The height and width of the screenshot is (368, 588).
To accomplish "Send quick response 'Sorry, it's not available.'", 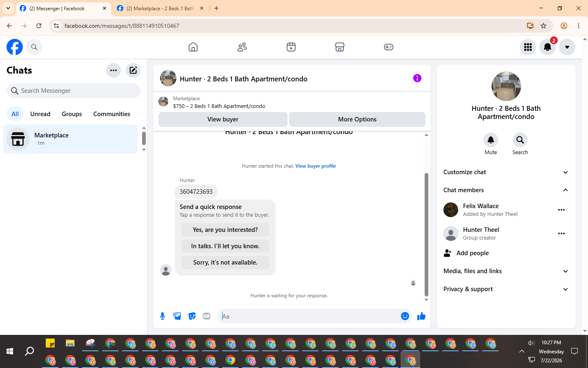I will click(225, 263).
